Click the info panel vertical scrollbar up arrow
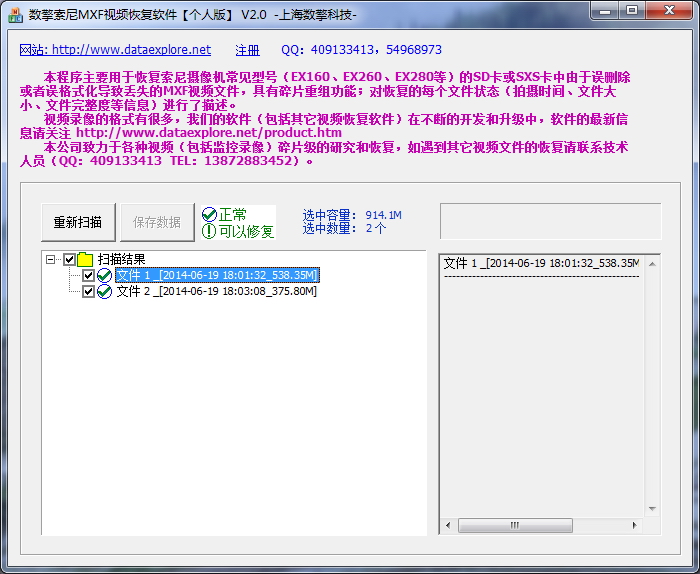This screenshot has height=574, width=700. (x=652, y=264)
